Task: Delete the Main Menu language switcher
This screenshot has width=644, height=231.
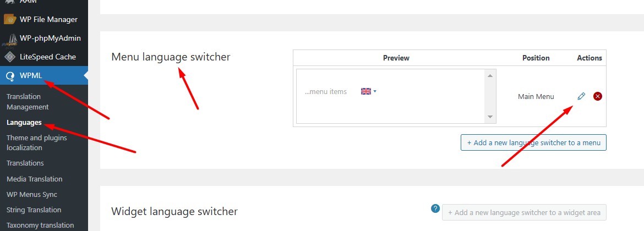Action: point(598,96)
